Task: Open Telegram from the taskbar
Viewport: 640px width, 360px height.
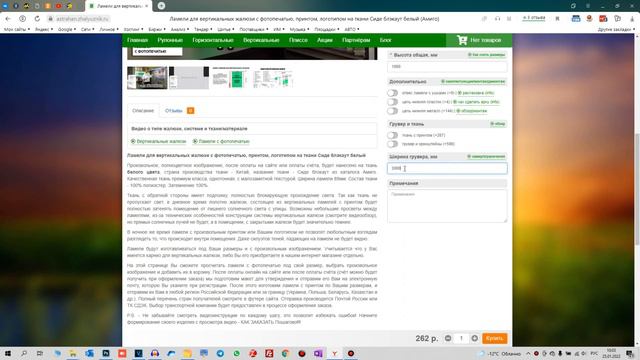Action: 220,353
